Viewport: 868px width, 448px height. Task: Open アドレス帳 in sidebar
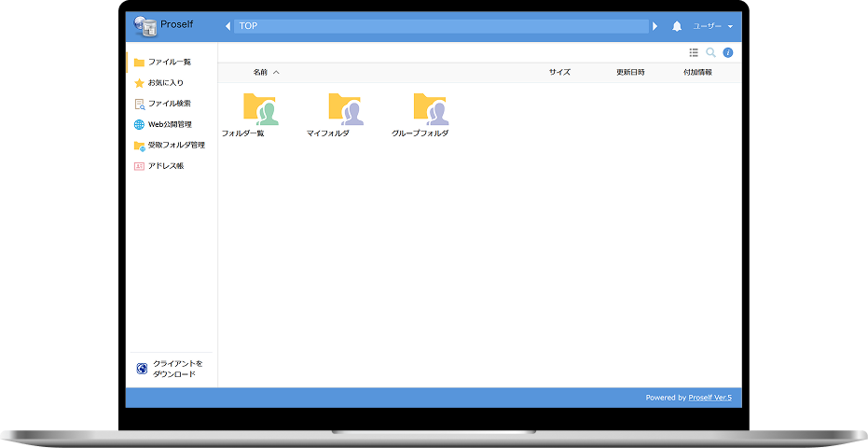pos(165,166)
